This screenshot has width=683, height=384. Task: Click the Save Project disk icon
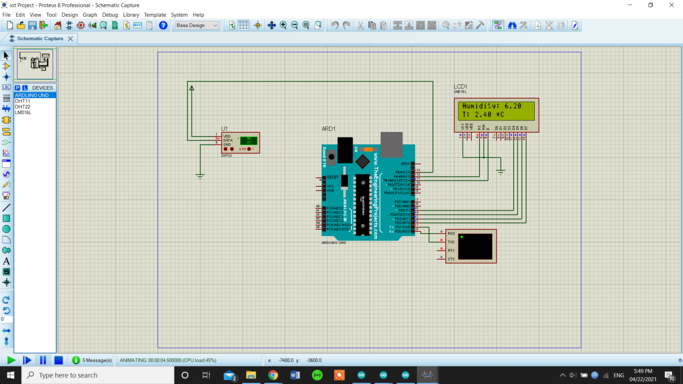click(32, 26)
